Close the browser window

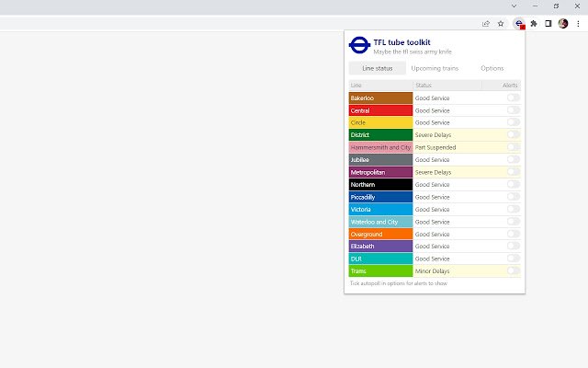(578, 6)
